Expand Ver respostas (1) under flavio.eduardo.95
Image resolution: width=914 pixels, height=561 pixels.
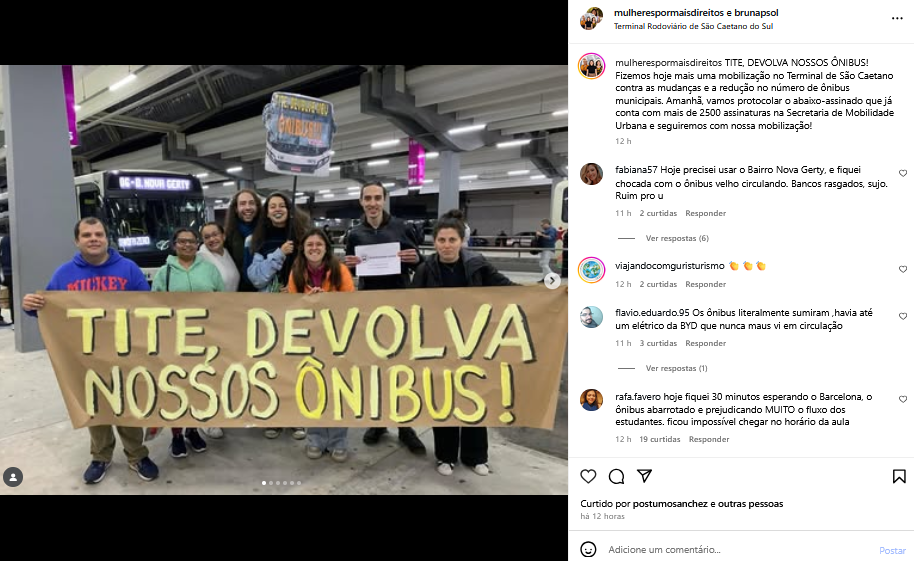(676, 368)
